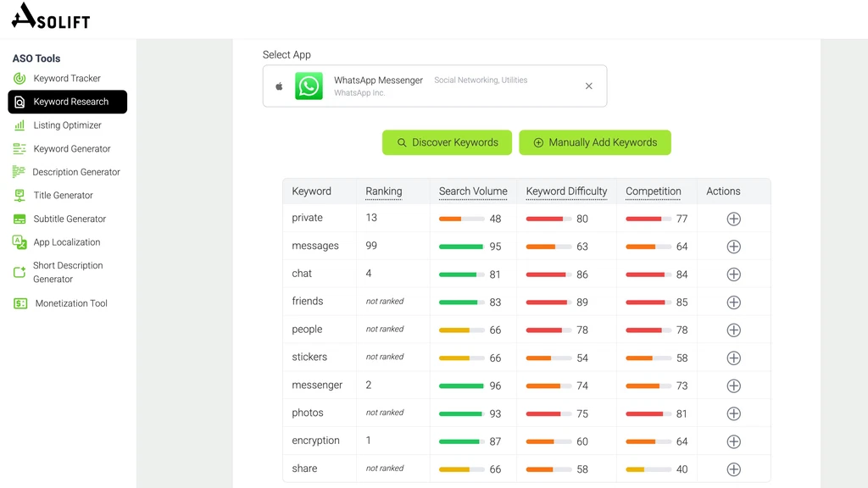Image resolution: width=868 pixels, height=488 pixels.
Task: Sort table by Ranking column
Action: click(x=383, y=191)
